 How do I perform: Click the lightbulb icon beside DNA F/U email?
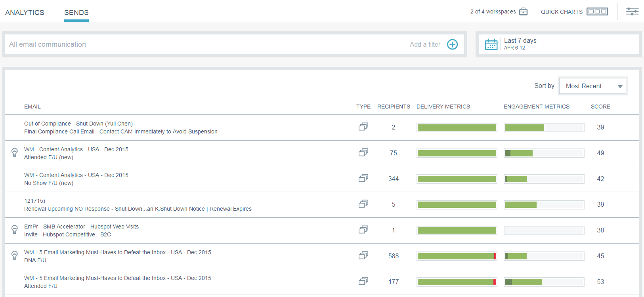coord(15,255)
